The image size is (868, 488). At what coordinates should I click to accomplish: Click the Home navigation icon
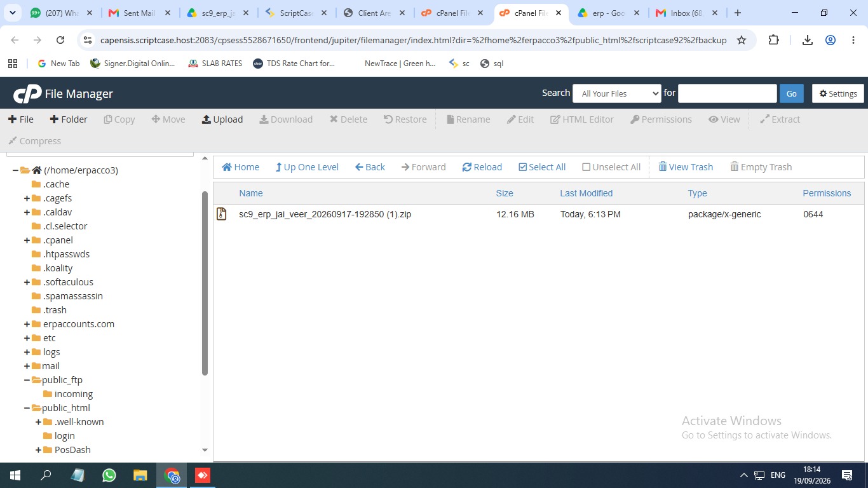226,167
